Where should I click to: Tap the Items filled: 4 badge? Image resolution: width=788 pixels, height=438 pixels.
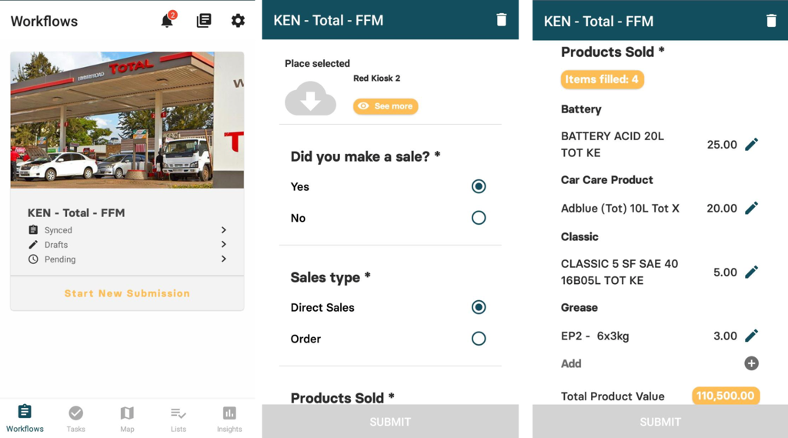[602, 79]
